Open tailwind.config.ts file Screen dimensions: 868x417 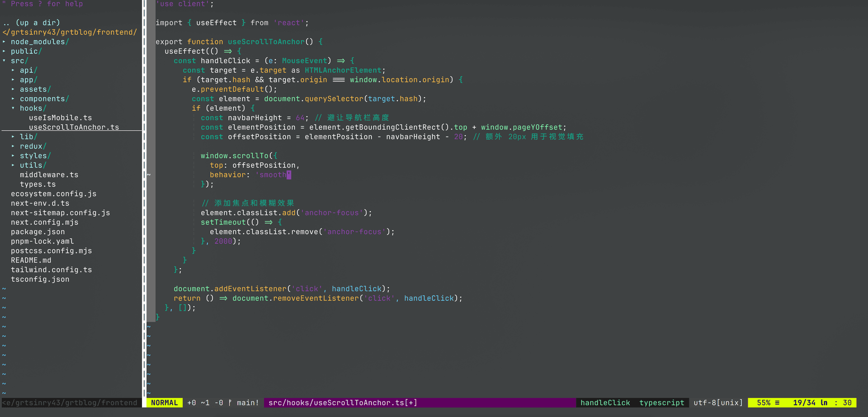(51, 270)
